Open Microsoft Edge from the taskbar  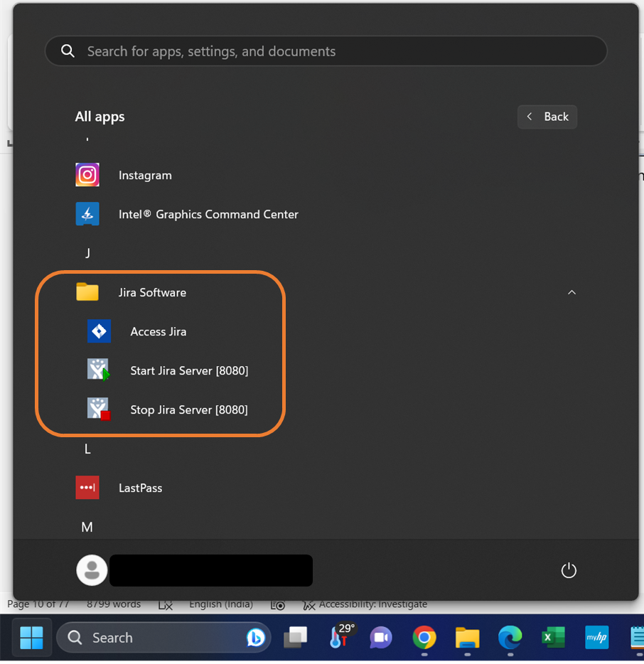pos(510,637)
